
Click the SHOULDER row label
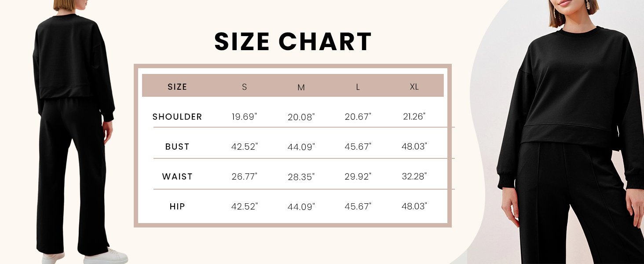tap(177, 117)
